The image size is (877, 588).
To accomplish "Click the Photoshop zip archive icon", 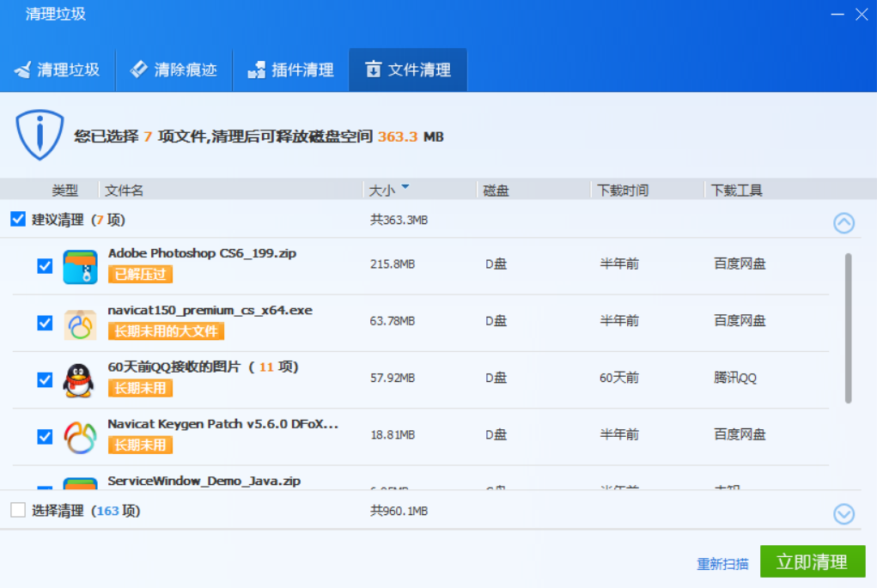I will click(x=80, y=267).
